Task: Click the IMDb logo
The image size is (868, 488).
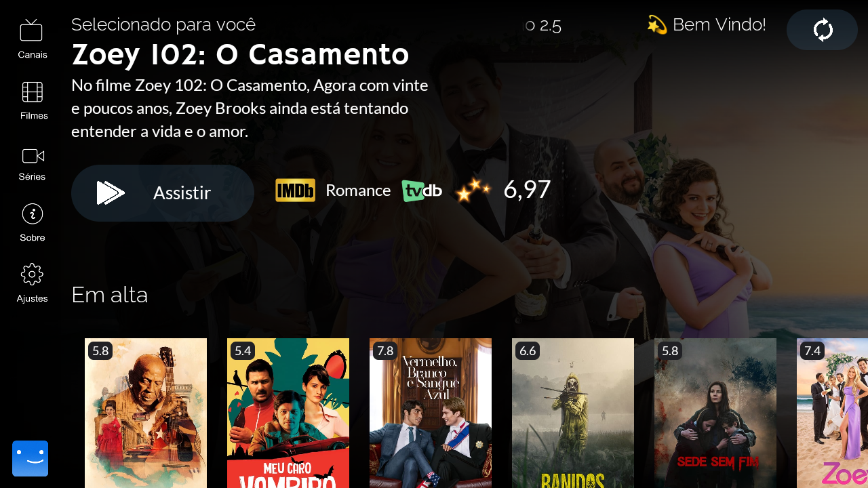Action: pos(295,190)
